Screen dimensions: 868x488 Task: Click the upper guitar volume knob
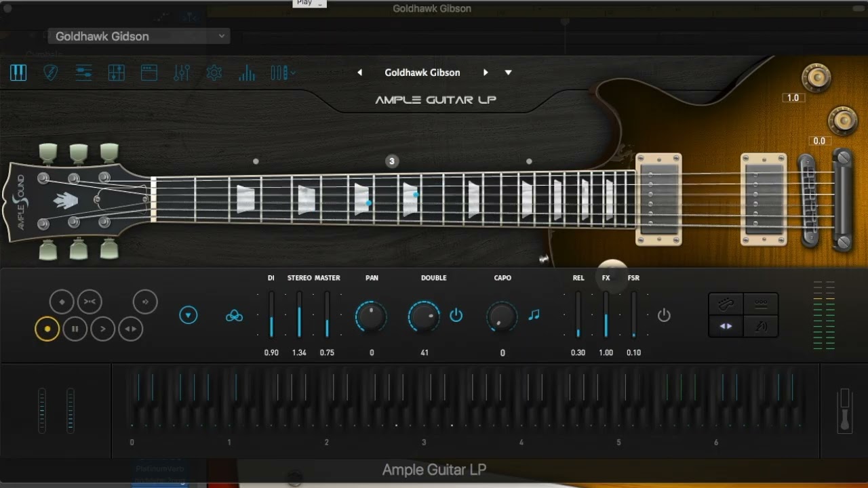[x=816, y=78]
